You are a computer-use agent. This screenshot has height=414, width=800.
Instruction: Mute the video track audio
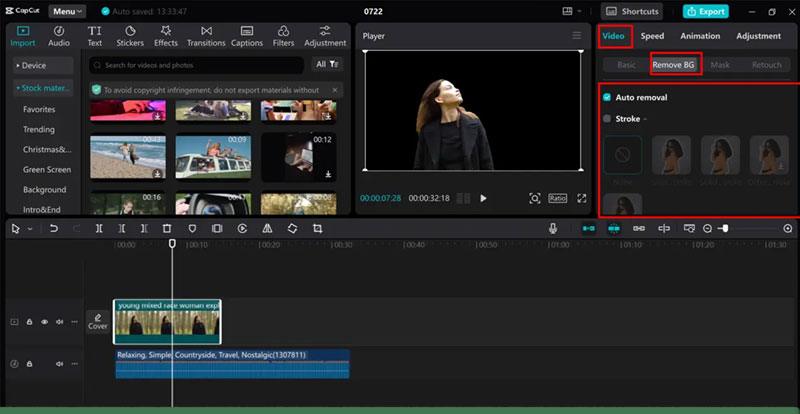coord(60,322)
